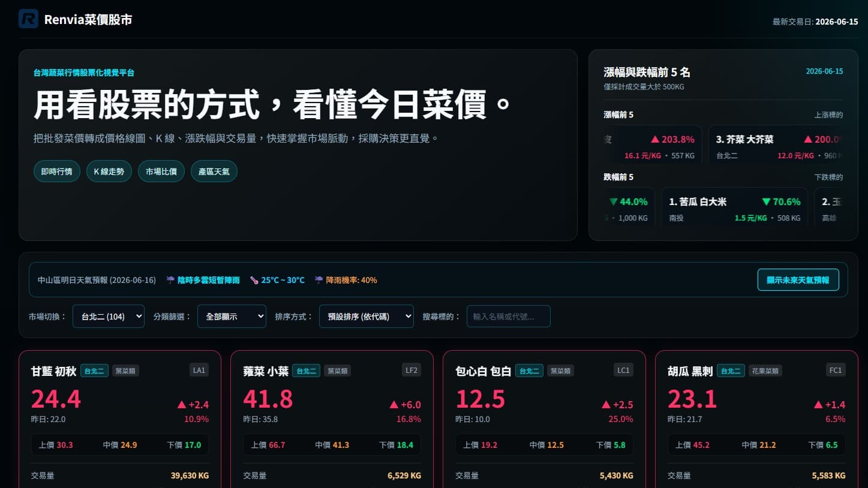868x488 pixels.
Task: Open the 排序方式 dropdown showing 預設排序
Action: pos(367,317)
